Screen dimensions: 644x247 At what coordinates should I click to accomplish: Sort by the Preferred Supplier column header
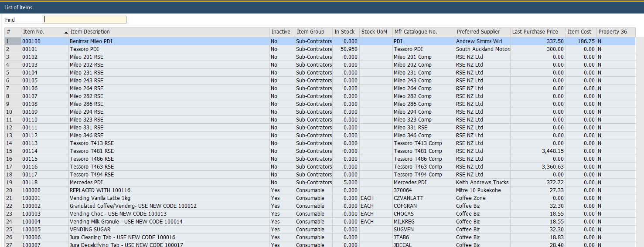482,32
